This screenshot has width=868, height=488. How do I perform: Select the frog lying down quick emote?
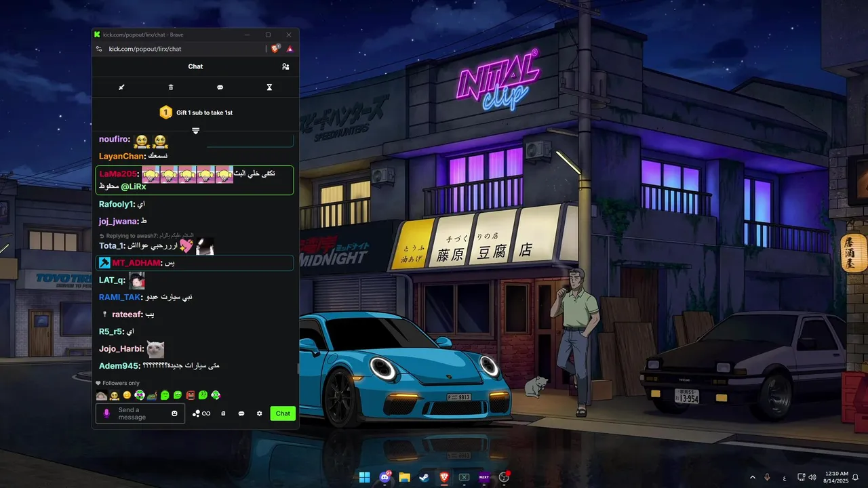pyautogui.click(x=152, y=395)
